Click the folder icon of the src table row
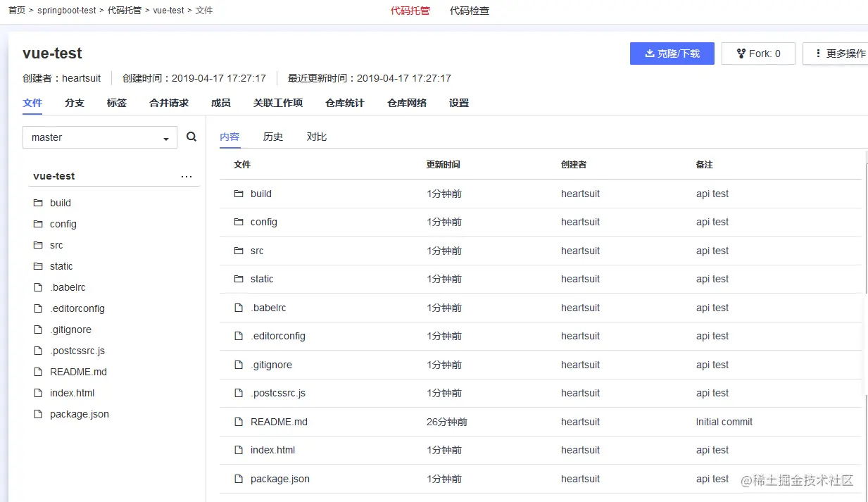This screenshot has height=502, width=868. tap(239, 251)
